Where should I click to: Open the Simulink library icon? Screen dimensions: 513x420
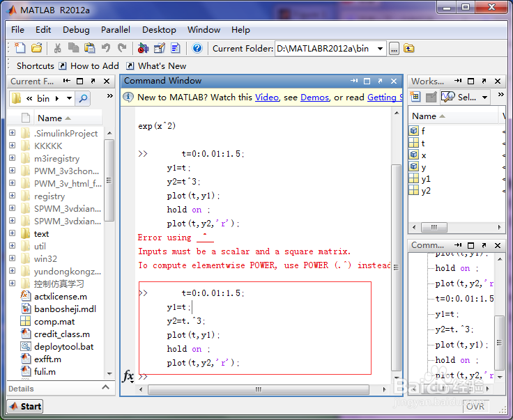143,48
